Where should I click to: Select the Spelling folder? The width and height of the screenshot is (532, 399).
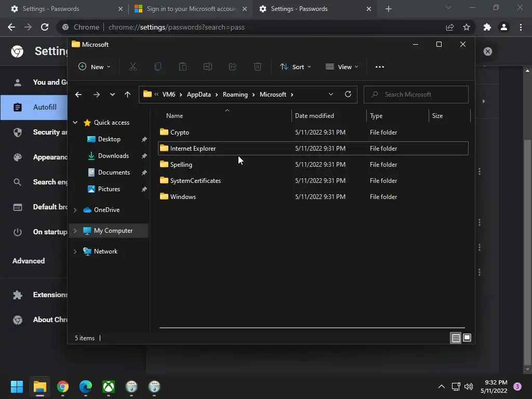pos(313,165)
